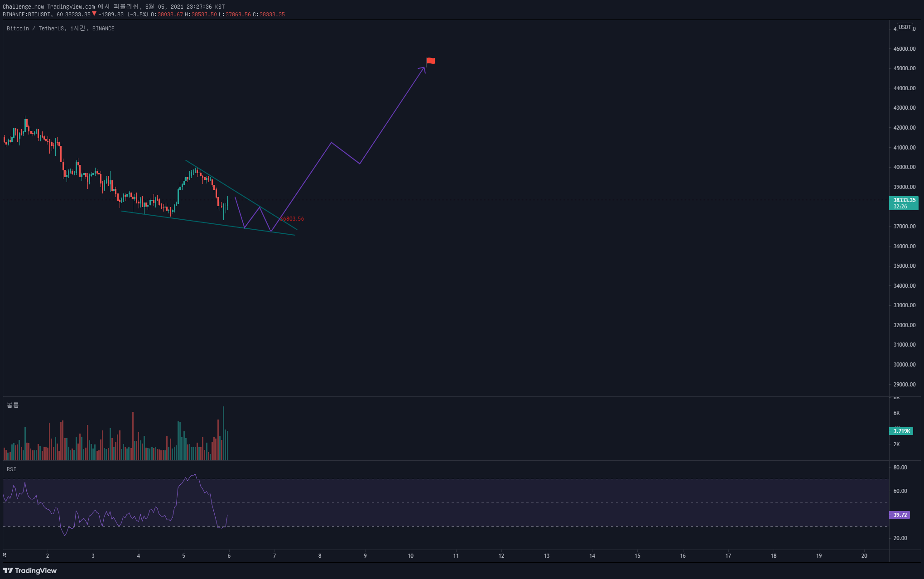Click date 15 on the time axis
The height and width of the screenshot is (579, 924).
(638, 556)
